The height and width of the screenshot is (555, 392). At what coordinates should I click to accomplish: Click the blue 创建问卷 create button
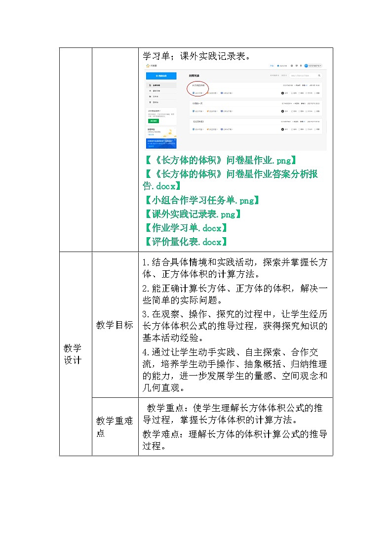coord(161,76)
